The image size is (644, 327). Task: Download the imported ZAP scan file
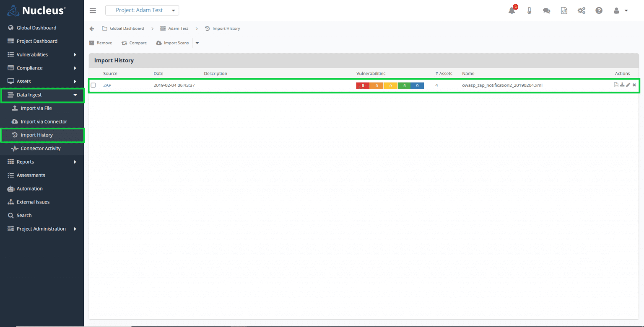(x=622, y=85)
